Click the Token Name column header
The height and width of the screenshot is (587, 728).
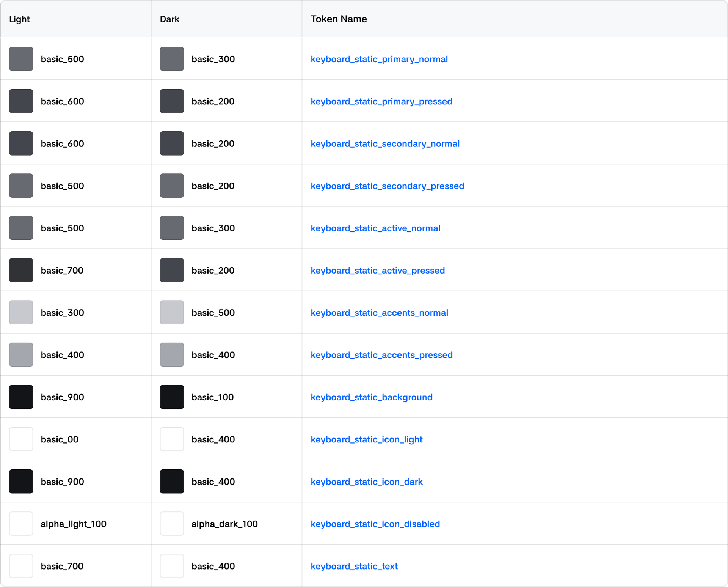click(339, 19)
